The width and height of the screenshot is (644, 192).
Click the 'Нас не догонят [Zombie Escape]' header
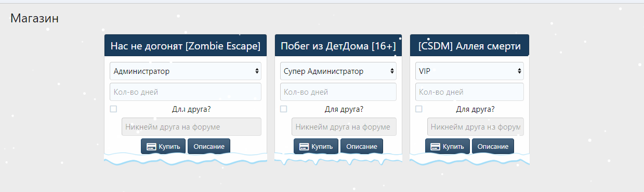186,46
